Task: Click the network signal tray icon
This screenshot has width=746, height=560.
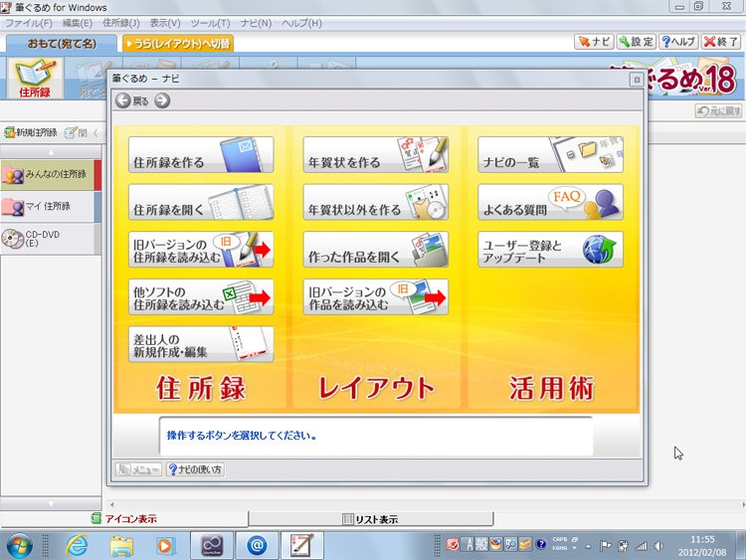Action: [x=642, y=546]
